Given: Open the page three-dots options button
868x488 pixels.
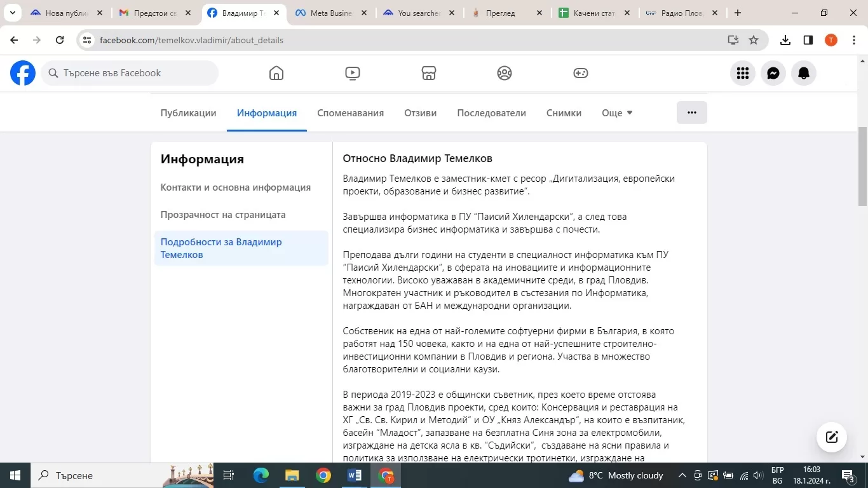Looking at the screenshot, I should [x=692, y=112].
